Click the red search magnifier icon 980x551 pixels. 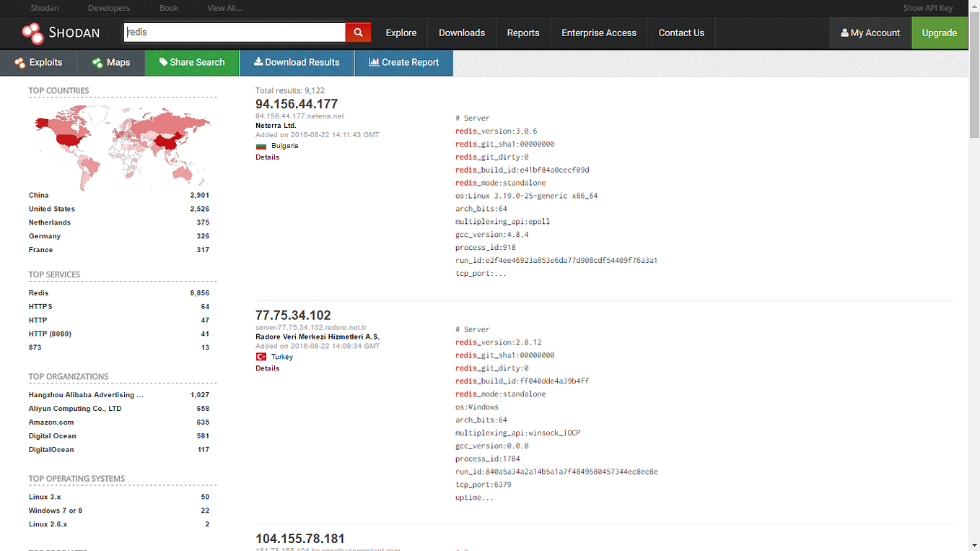[x=358, y=32]
